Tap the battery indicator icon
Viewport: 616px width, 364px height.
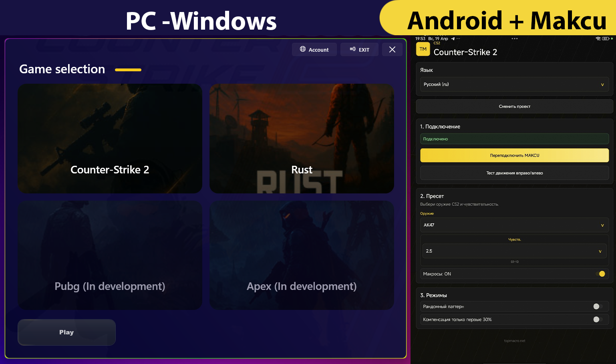[606, 39]
